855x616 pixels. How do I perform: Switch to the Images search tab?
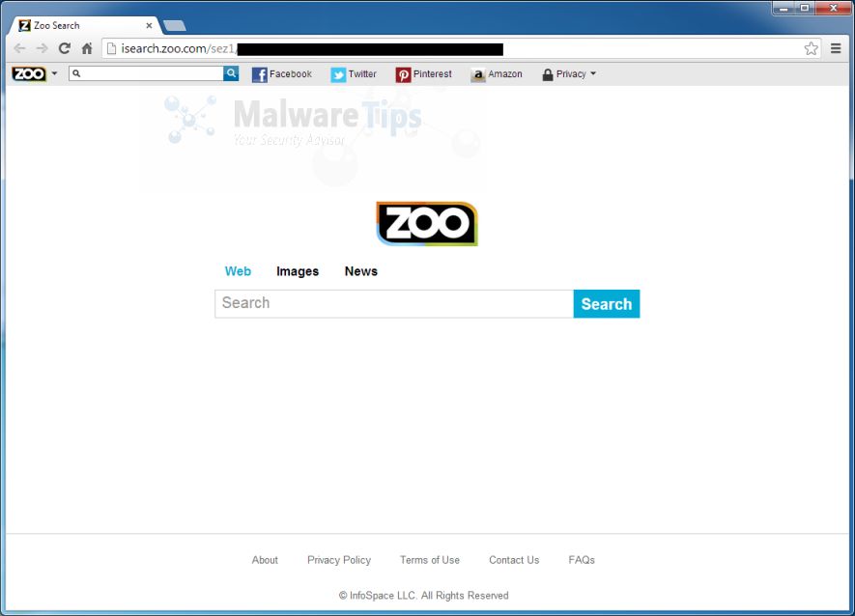(x=298, y=271)
